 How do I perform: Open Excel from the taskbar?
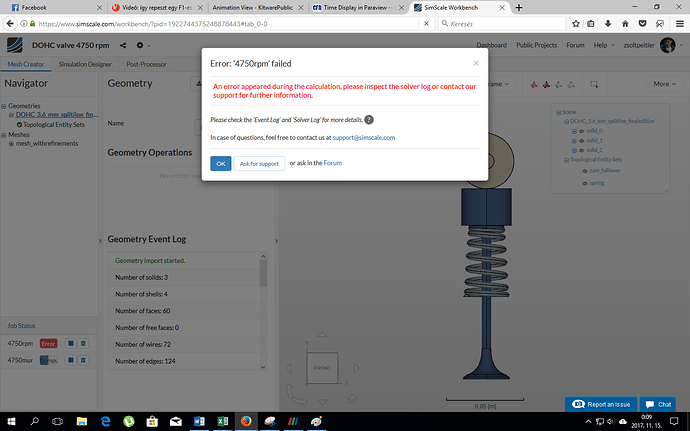click(x=223, y=421)
